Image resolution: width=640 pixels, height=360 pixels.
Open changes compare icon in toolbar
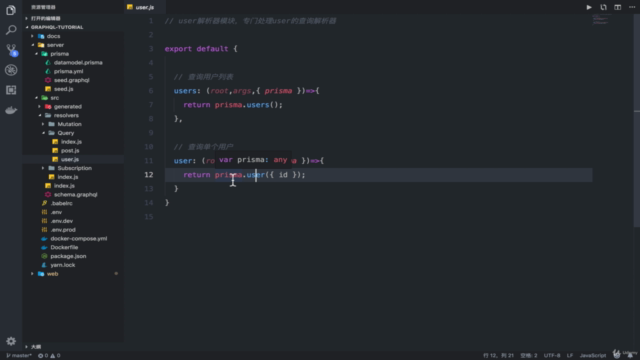603,7
